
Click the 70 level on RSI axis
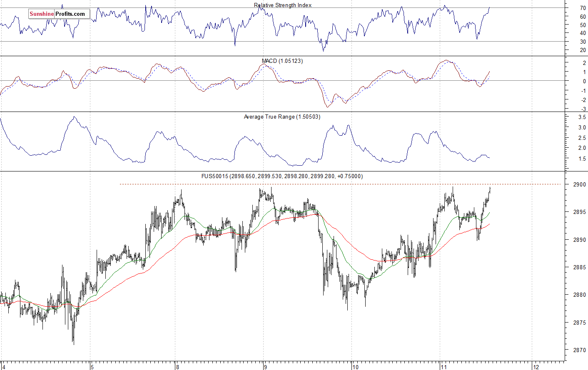coord(583,8)
